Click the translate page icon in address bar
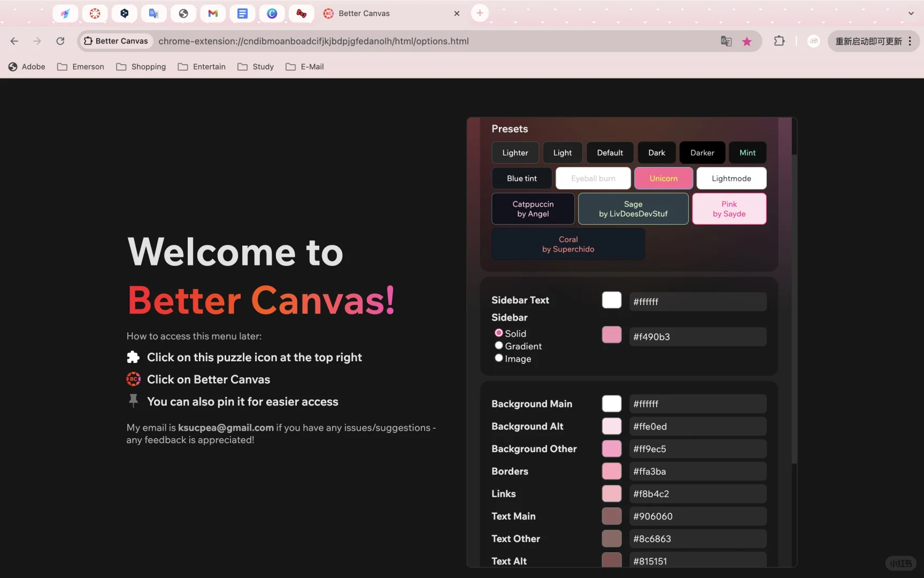 [x=726, y=41]
